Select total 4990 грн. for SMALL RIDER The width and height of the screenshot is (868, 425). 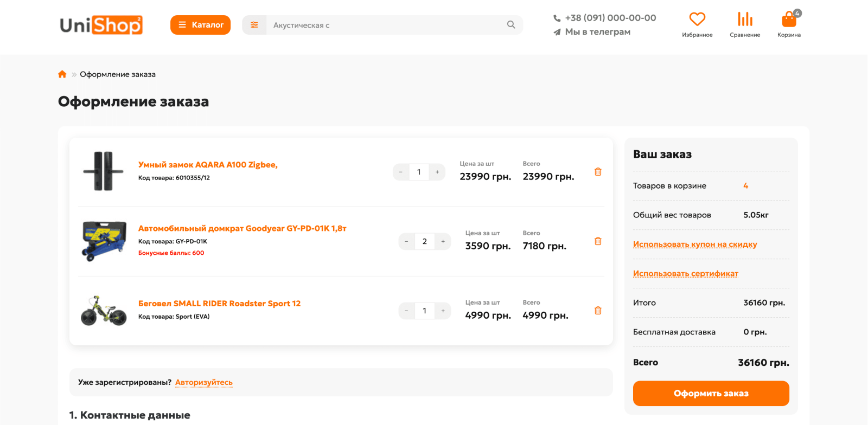545,315
